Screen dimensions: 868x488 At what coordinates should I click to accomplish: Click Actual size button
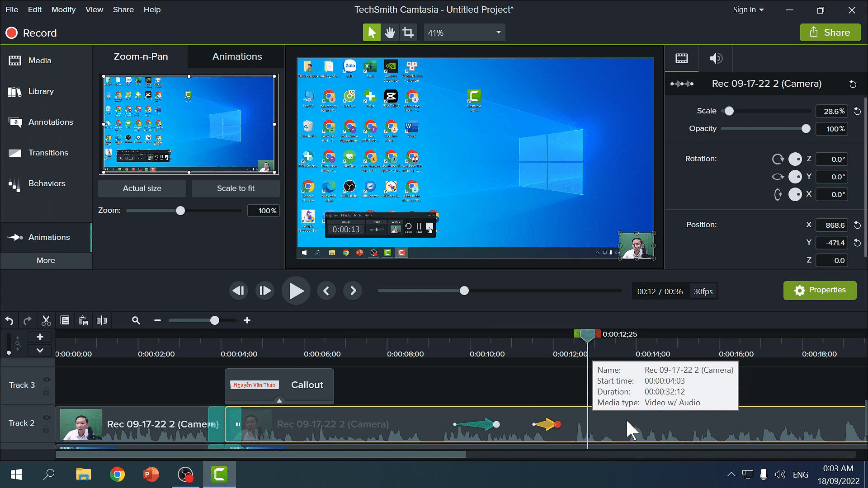[x=142, y=188]
